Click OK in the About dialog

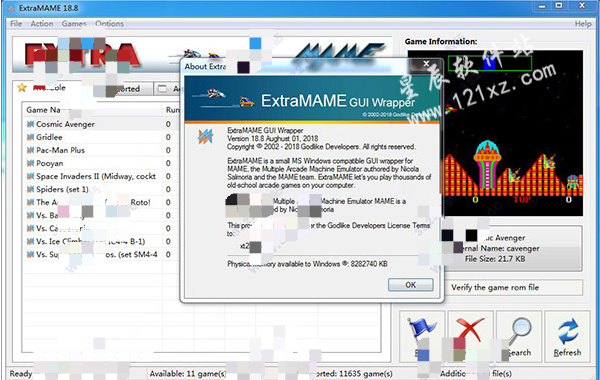coord(411,285)
